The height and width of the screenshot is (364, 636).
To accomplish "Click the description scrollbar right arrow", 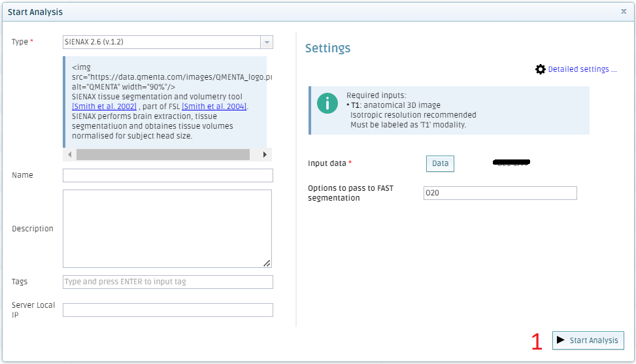I will 265,154.
